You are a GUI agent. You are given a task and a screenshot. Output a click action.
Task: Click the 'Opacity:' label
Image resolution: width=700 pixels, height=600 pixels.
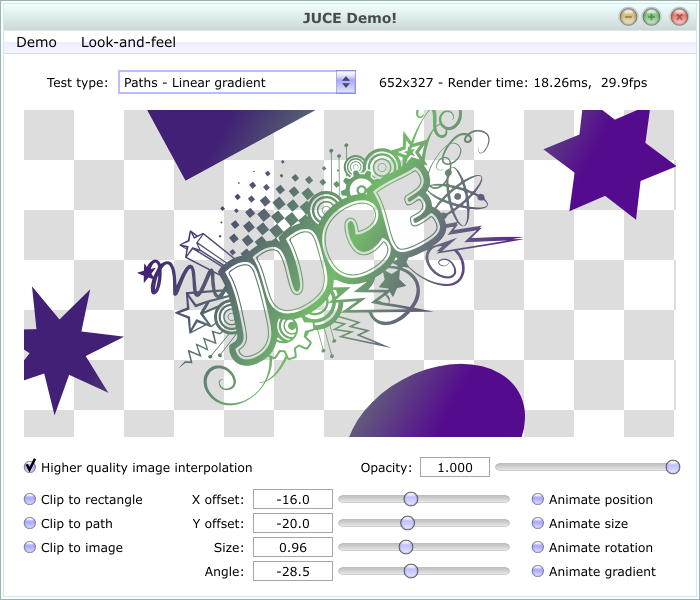coord(386,467)
